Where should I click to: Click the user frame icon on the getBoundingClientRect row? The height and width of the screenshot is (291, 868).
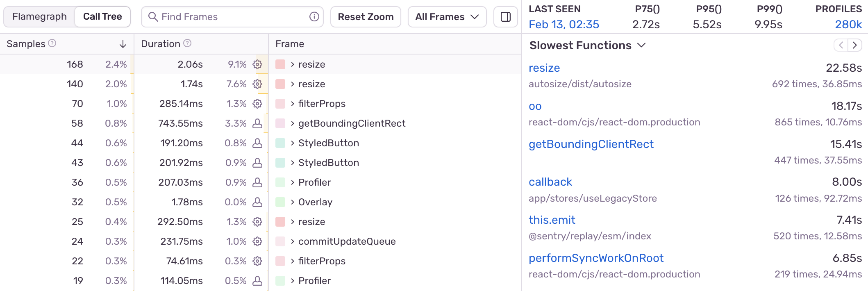point(257,123)
